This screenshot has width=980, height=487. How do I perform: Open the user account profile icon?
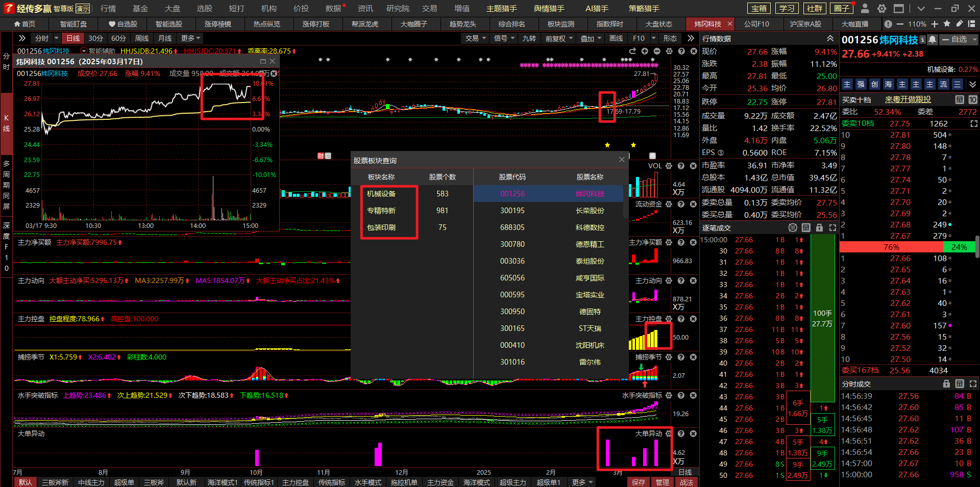865,8
